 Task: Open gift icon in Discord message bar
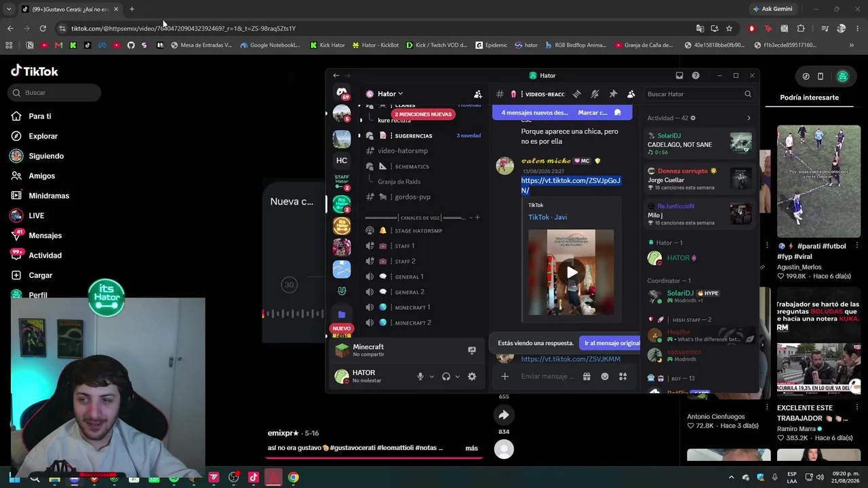point(587,377)
